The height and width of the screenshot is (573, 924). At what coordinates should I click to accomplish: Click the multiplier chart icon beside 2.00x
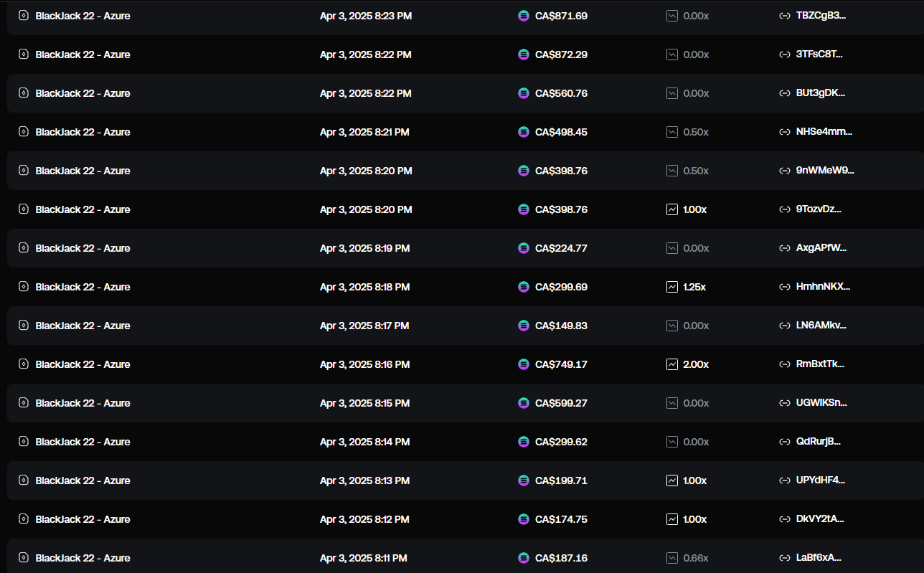(x=672, y=364)
